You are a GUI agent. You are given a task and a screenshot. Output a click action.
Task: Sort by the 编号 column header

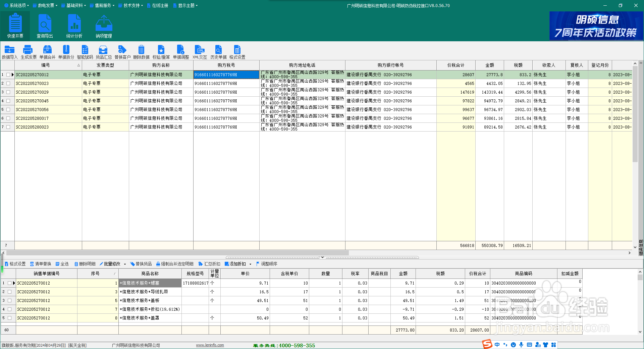point(48,65)
